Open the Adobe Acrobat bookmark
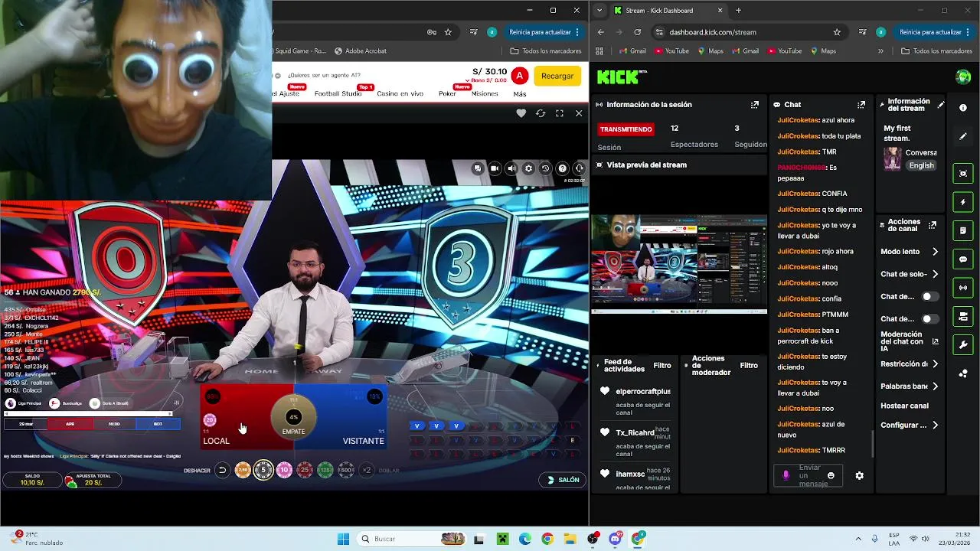The width and height of the screenshot is (980, 551). (360, 51)
